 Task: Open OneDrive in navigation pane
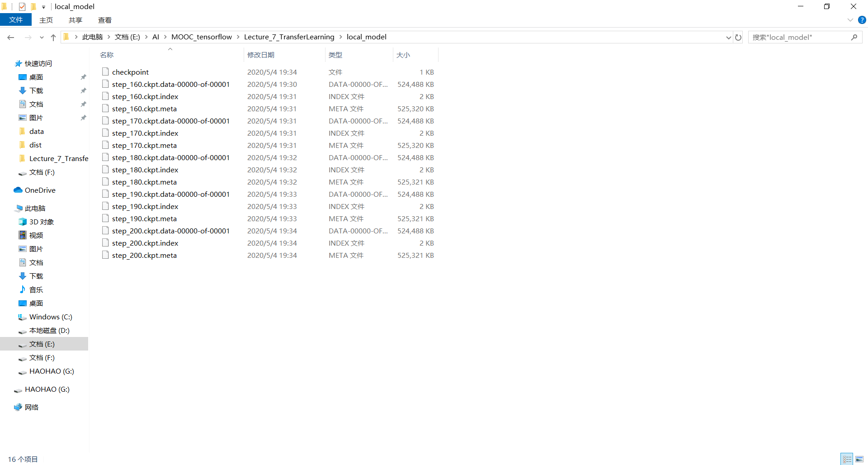[x=40, y=190]
